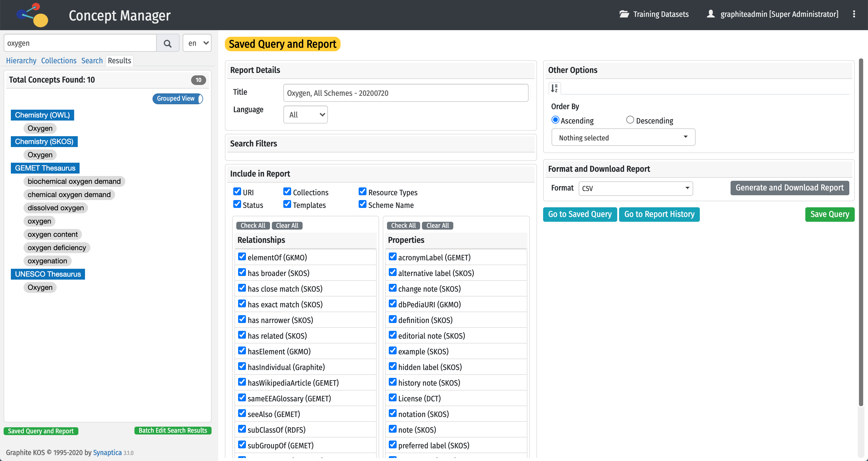This screenshot has width=868, height=461.
Task: Open the Training Datasets folder icon
Action: tap(624, 14)
